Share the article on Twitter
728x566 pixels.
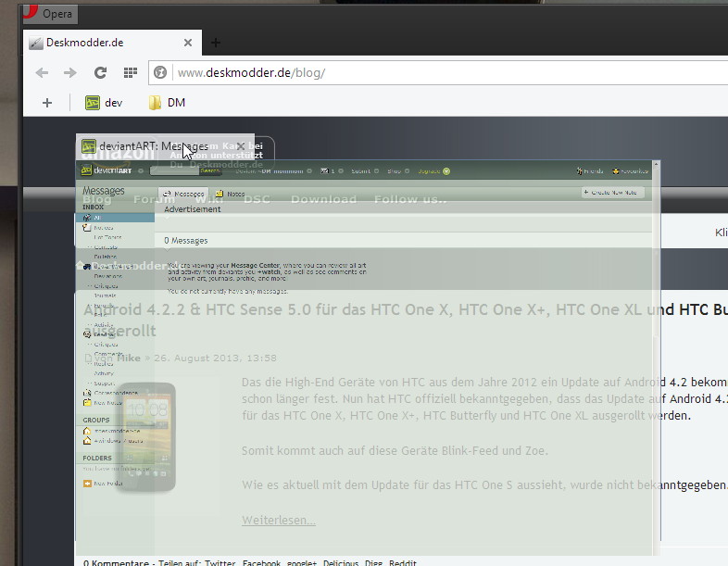220,562
